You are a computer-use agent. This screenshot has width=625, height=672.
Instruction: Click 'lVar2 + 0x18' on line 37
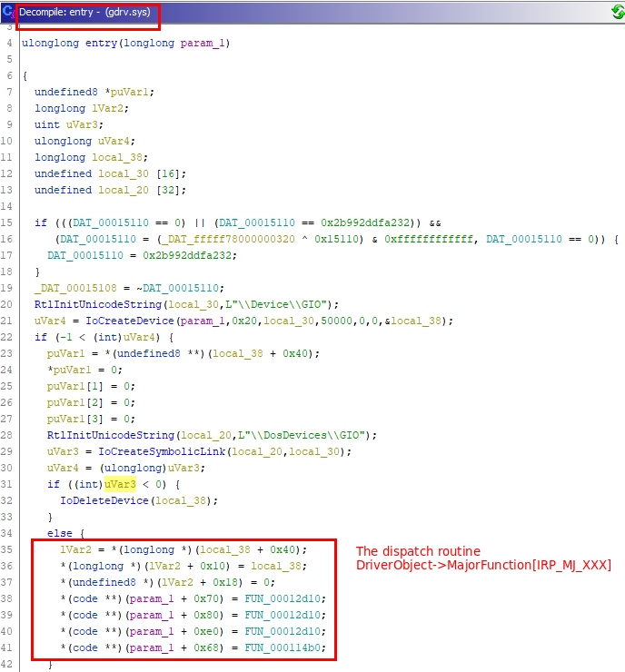(x=199, y=582)
